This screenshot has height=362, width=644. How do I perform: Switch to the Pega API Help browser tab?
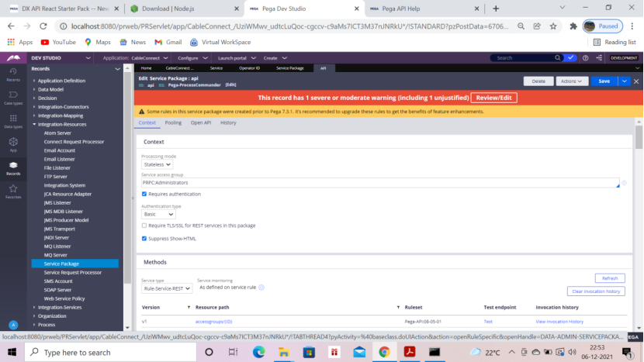(x=424, y=9)
